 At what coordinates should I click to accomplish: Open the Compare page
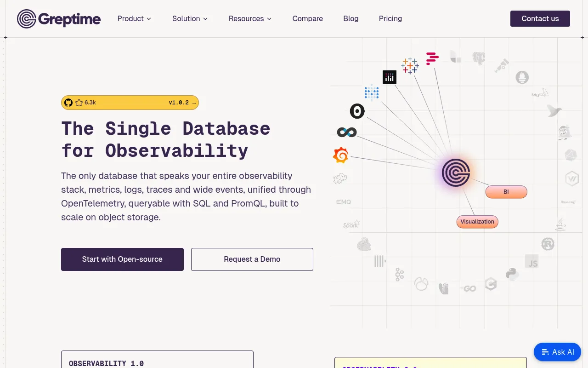[308, 19]
